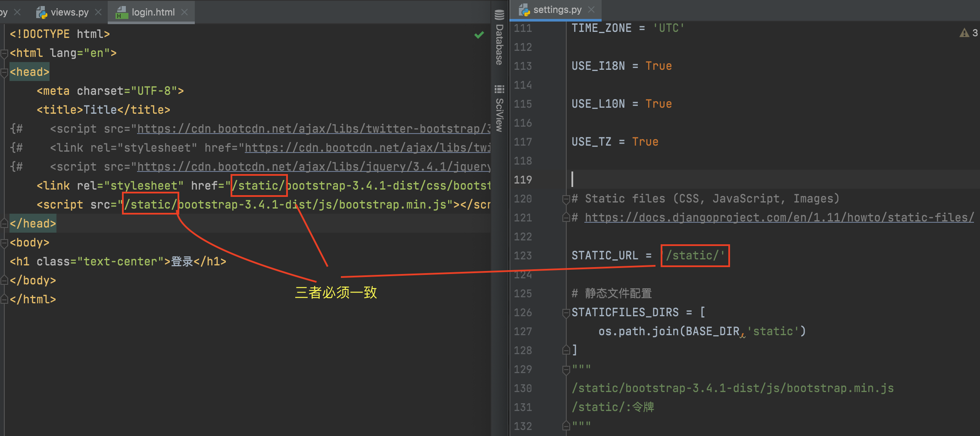The width and height of the screenshot is (980, 436).
Task: Fold the docstring starting at line 129
Action: (x=566, y=370)
